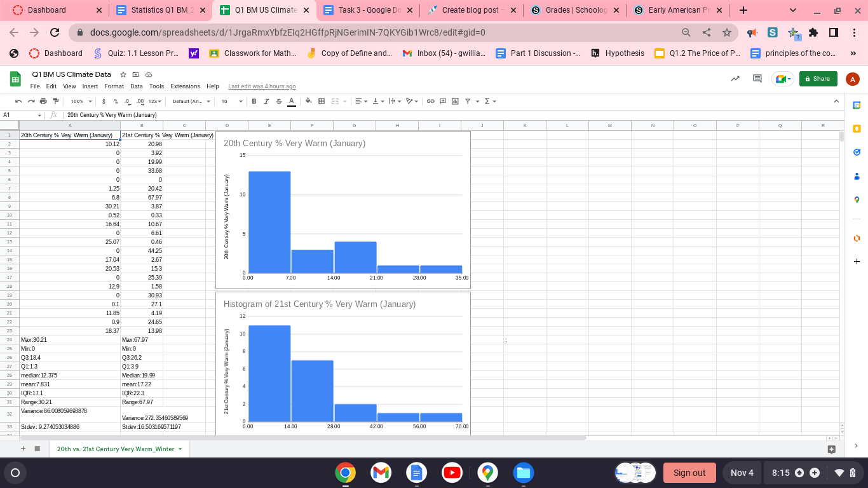Screen dimensions: 868x488
Task: Open the zoom 100% dropdown
Action: pyautogui.click(x=81, y=101)
